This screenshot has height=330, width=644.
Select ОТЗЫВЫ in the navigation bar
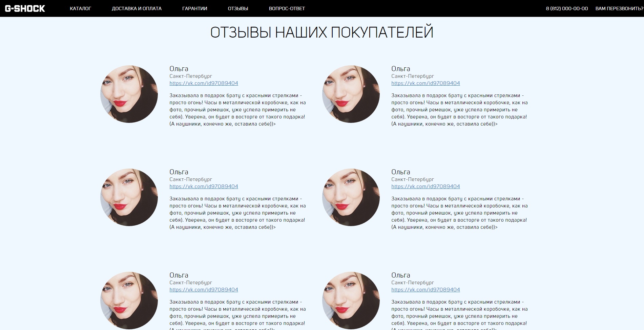pyautogui.click(x=238, y=8)
